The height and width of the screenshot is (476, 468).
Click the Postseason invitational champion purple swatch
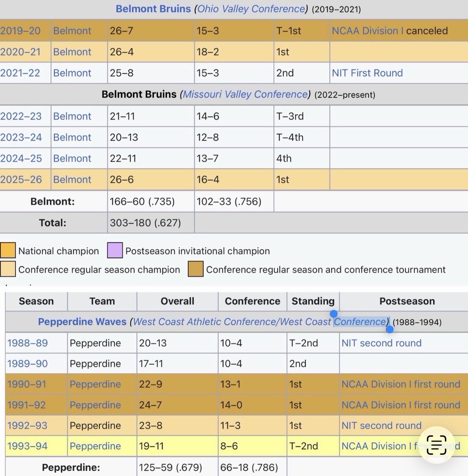pyautogui.click(x=115, y=251)
